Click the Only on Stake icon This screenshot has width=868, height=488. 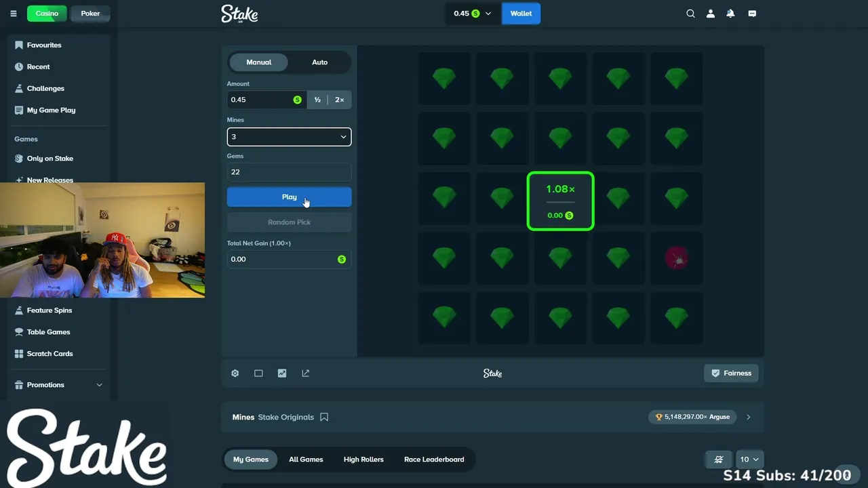pyautogui.click(x=19, y=159)
